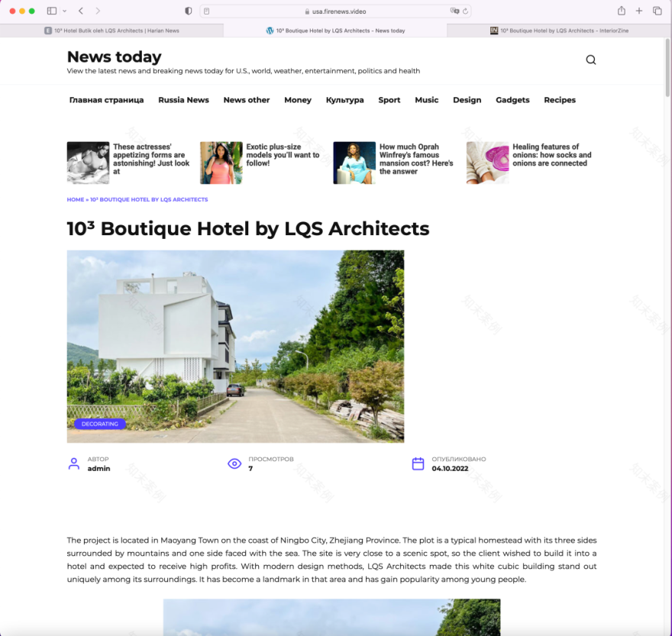This screenshot has width=672, height=636.
Task: Show the tab overview icon
Action: (x=657, y=11)
